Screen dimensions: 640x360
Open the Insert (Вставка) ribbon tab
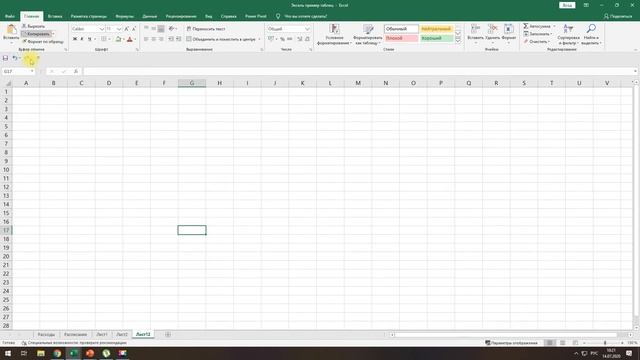(55, 16)
